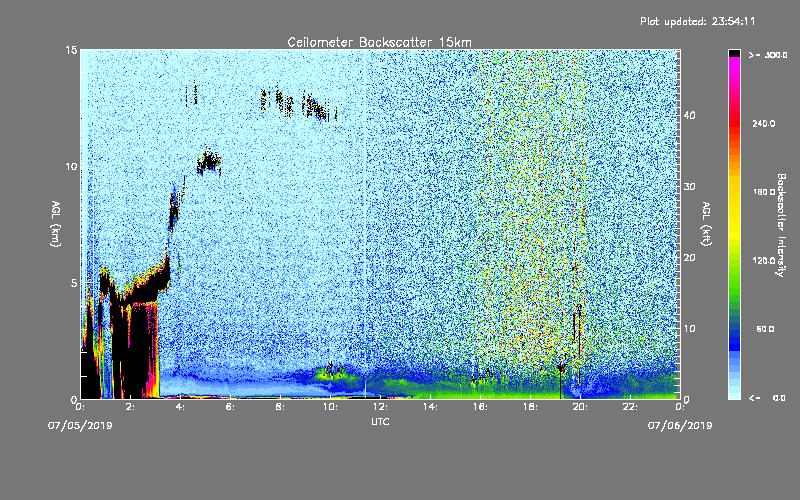The height and width of the screenshot is (500, 800).
Task: Click the black cloud echo near 10 km altitude
Action: [209, 162]
